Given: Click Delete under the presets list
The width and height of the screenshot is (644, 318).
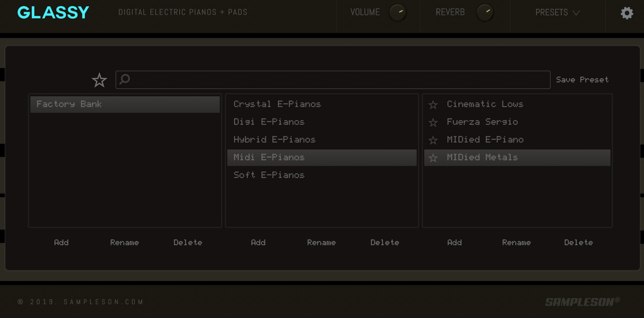Looking at the screenshot, I should coord(578,243).
